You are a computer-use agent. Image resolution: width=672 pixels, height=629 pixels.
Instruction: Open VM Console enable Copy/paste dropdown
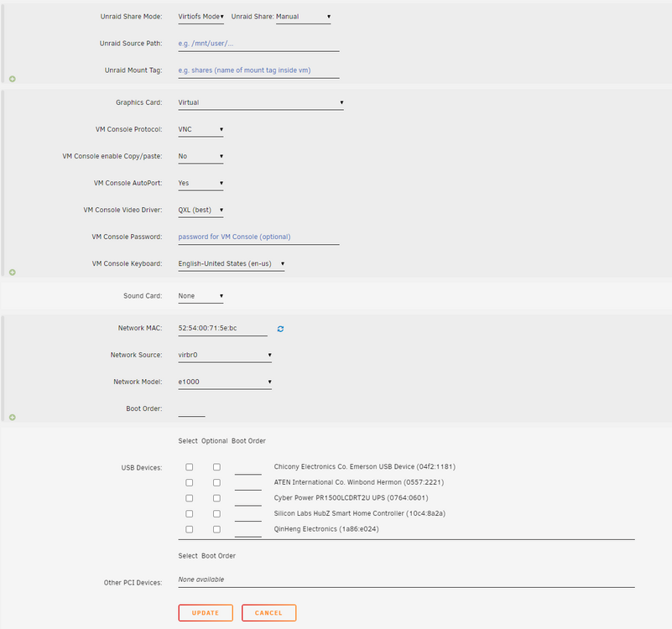[201, 156]
